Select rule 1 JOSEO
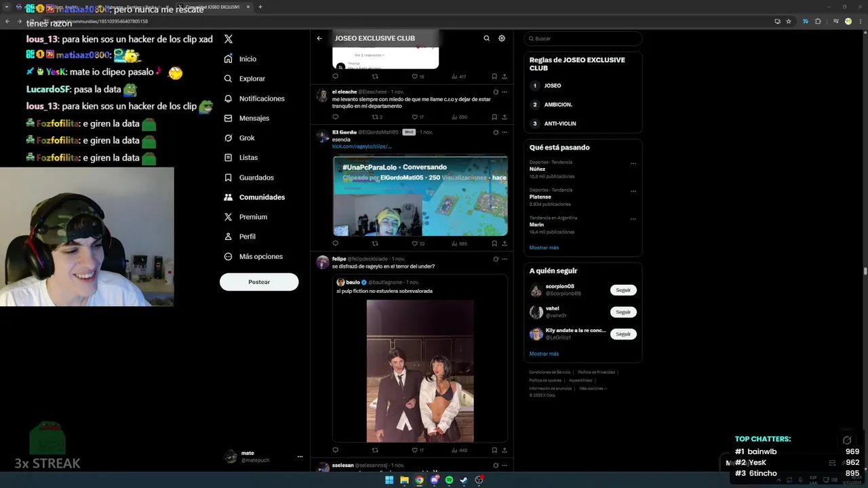Image resolution: width=868 pixels, height=488 pixels. click(x=553, y=86)
